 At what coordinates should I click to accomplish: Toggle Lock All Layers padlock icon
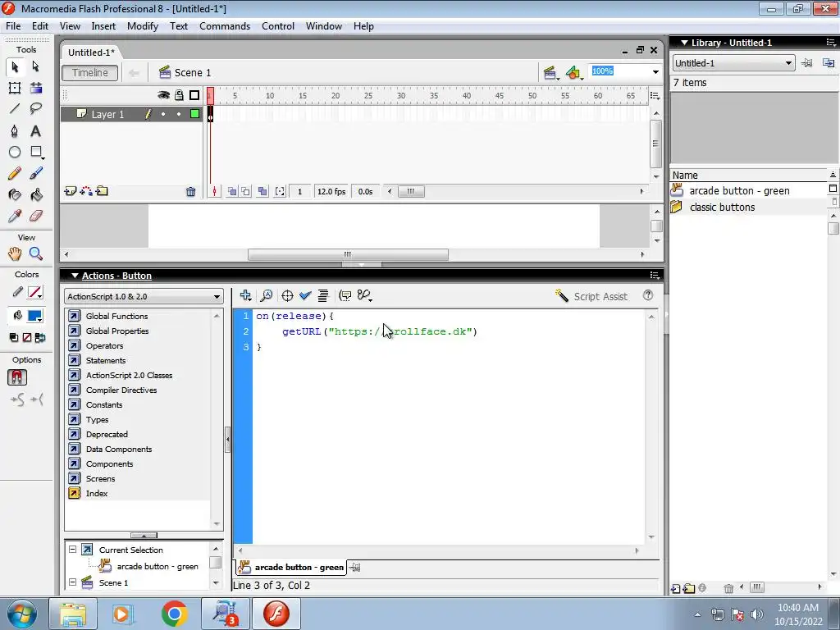179,95
